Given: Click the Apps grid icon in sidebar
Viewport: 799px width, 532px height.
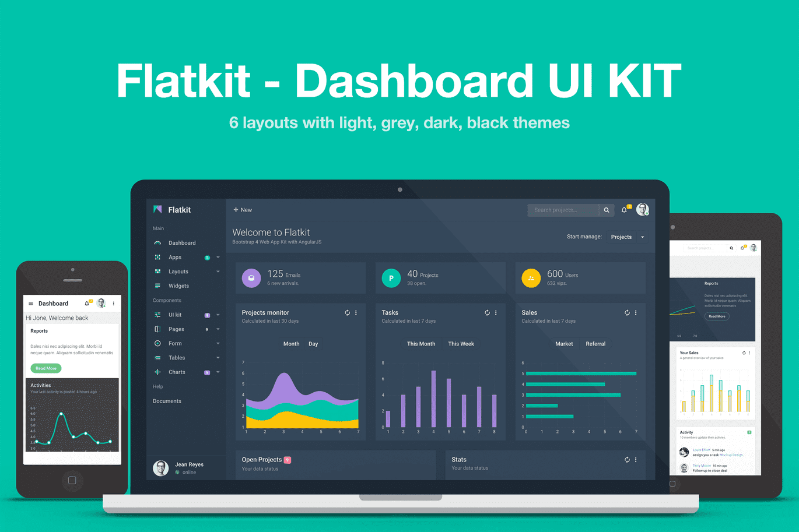Looking at the screenshot, I should click(157, 257).
